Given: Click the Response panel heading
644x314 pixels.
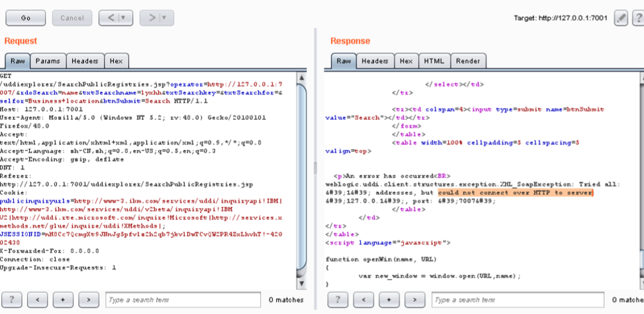Looking at the screenshot, I should coord(350,41).
